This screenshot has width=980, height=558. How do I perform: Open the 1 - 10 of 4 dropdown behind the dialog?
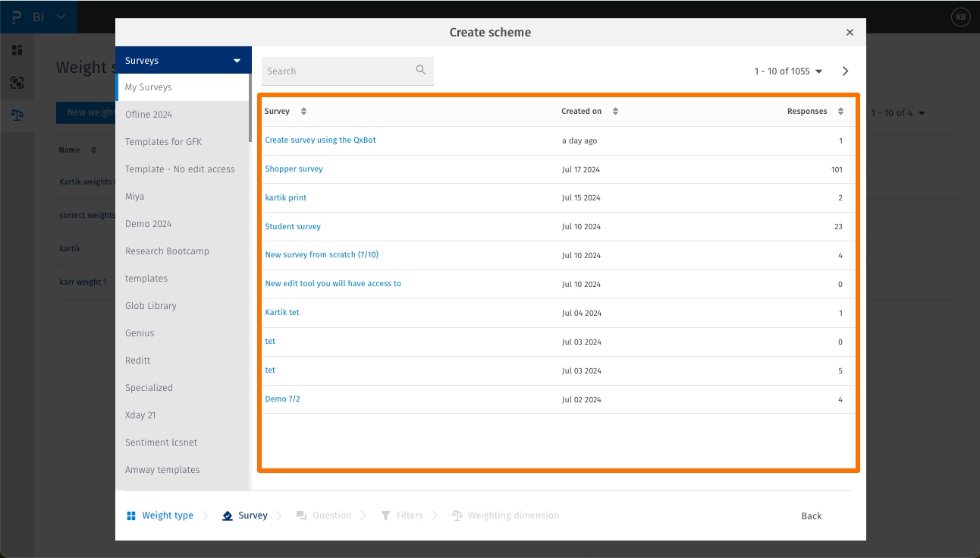pos(898,113)
